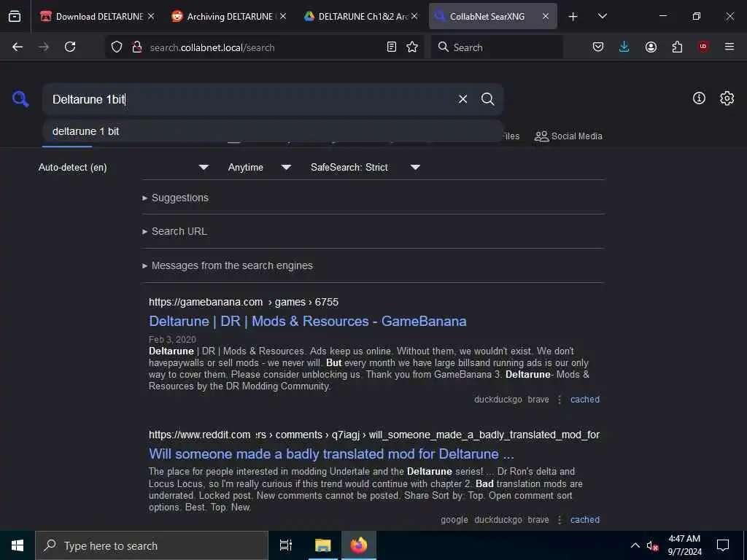Open the SafeSearch: Strict dropdown
Screen dimensions: 747x560
tap(365, 167)
